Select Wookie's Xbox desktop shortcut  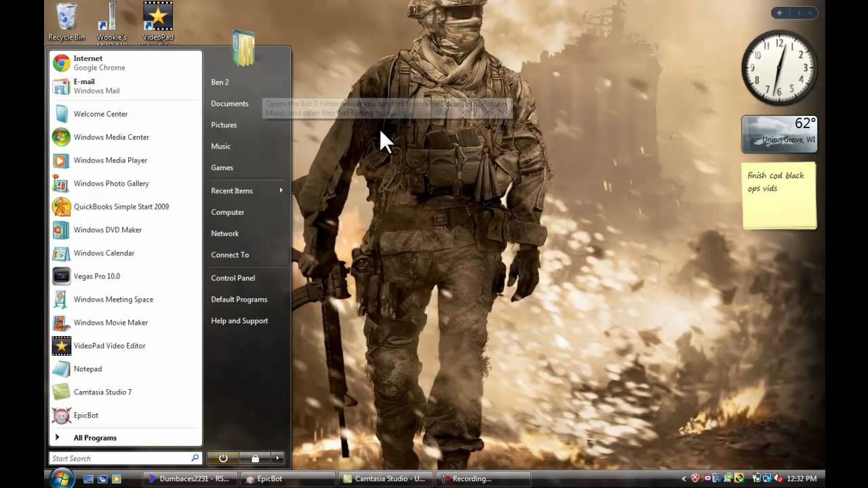coord(111,22)
